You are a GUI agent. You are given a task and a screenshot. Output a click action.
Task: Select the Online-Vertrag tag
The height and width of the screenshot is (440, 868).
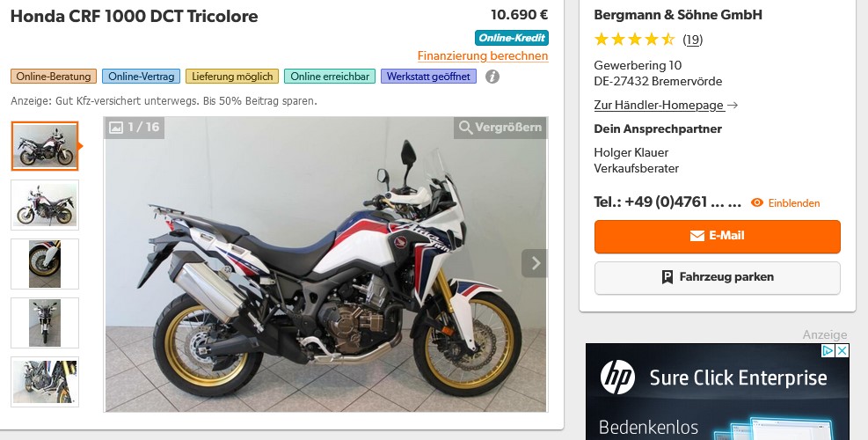(142, 77)
